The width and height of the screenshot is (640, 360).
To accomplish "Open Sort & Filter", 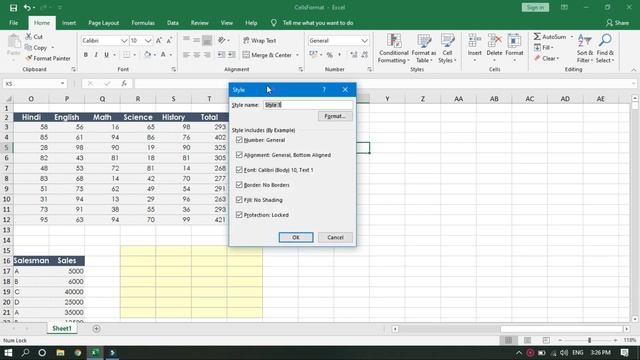I will pyautogui.click(x=584, y=49).
